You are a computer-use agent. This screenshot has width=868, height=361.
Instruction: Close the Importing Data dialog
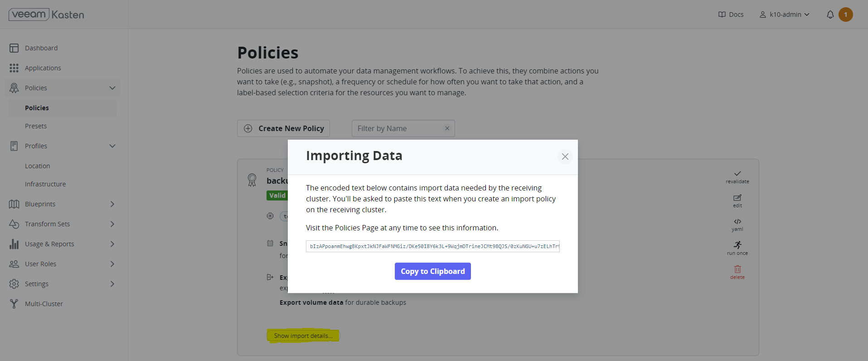tap(565, 156)
